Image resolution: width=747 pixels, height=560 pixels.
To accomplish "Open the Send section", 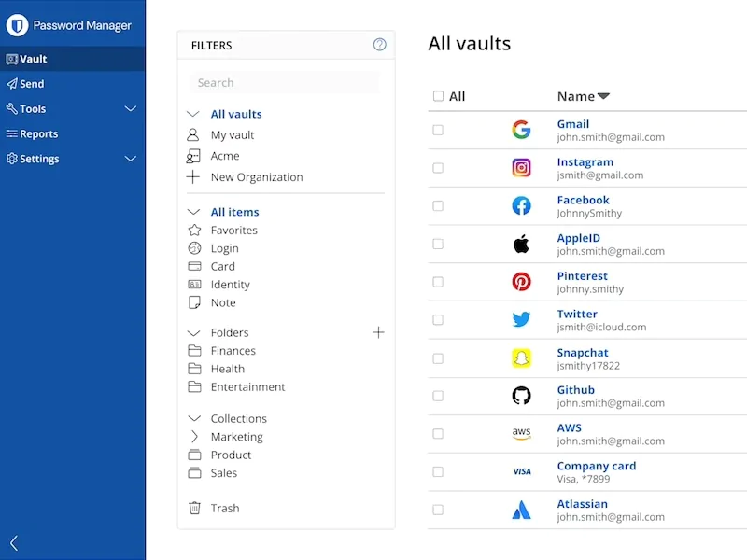I will pos(31,83).
